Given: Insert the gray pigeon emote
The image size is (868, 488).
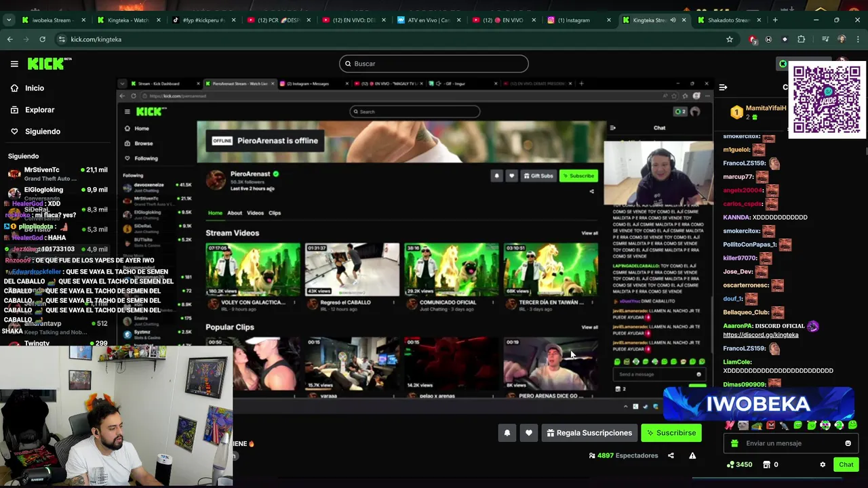Looking at the screenshot, I should coord(784,426).
